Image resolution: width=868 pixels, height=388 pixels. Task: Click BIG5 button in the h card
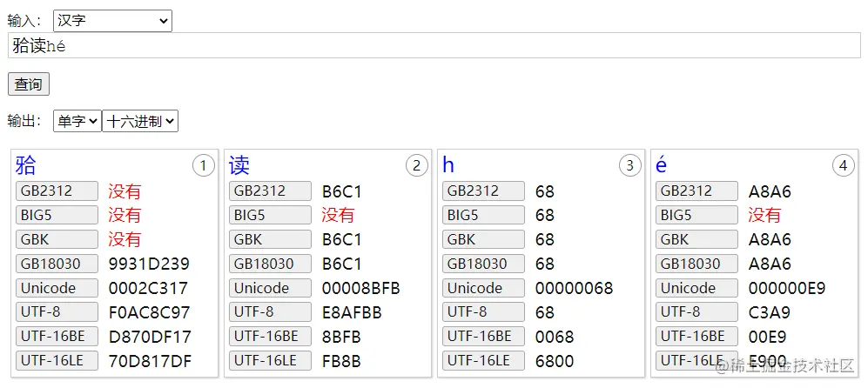pyautogui.click(x=483, y=215)
